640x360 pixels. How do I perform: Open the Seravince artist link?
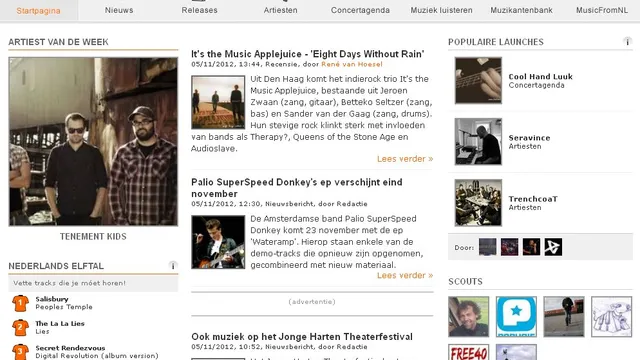click(529, 138)
